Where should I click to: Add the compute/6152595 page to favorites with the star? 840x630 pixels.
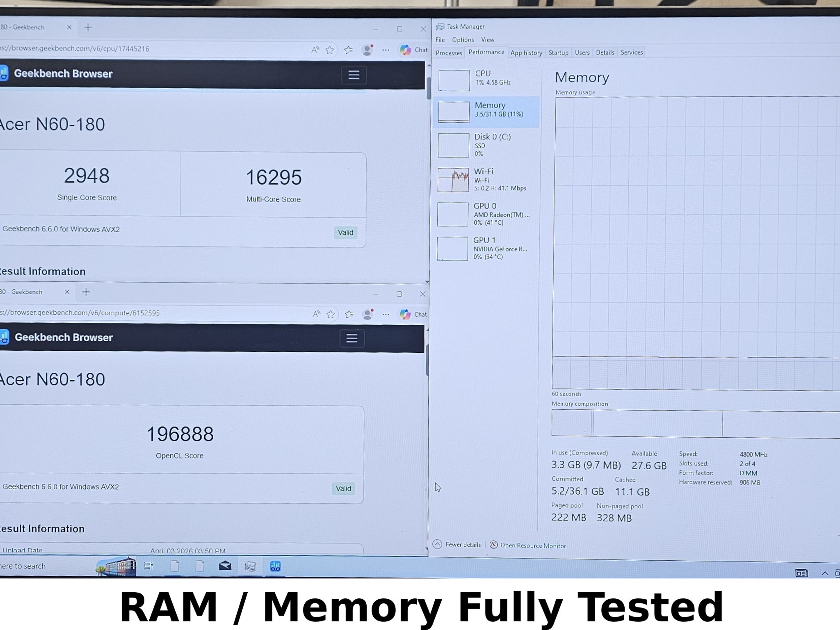click(331, 314)
